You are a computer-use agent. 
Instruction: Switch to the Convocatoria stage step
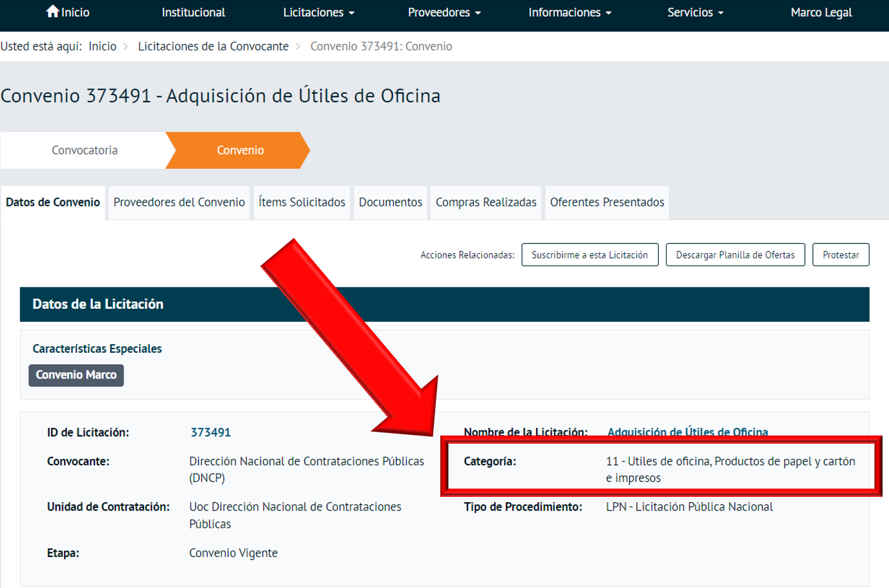85,151
